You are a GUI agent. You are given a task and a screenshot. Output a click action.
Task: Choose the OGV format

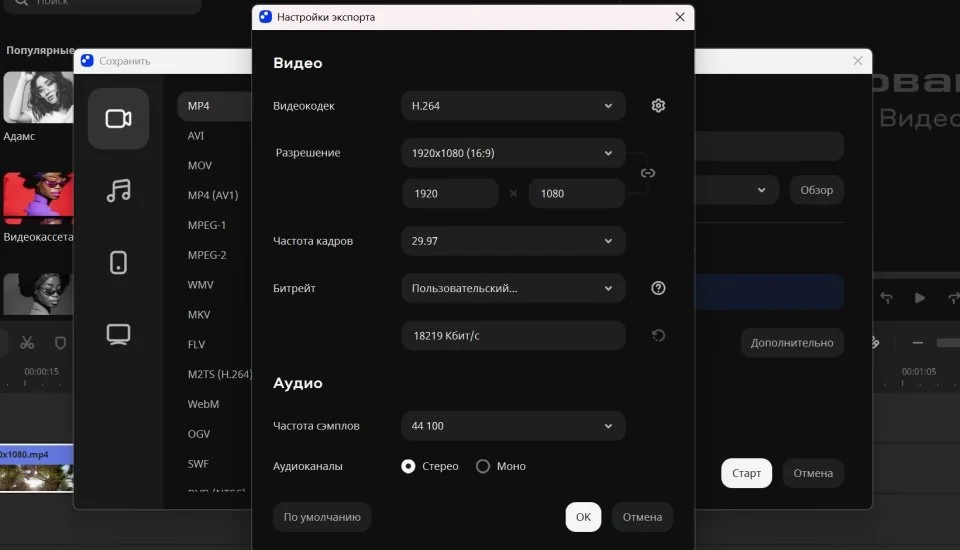click(x=199, y=434)
